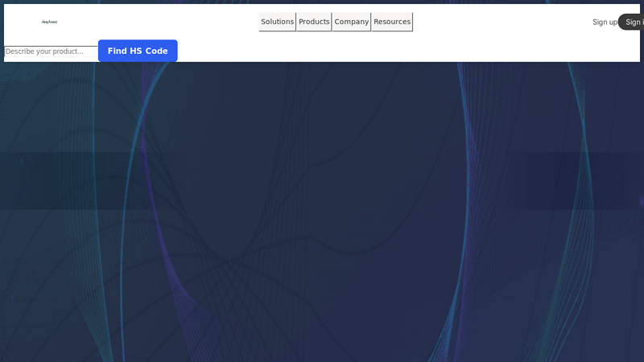The width and height of the screenshot is (644, 362).
Task: Open the Company menu
Action: 351,22
